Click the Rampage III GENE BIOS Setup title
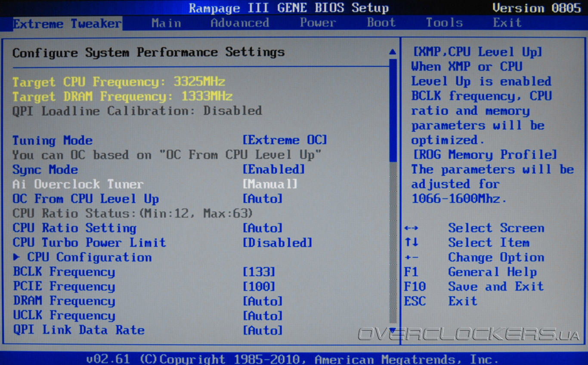588x365 pixels. 289,8
